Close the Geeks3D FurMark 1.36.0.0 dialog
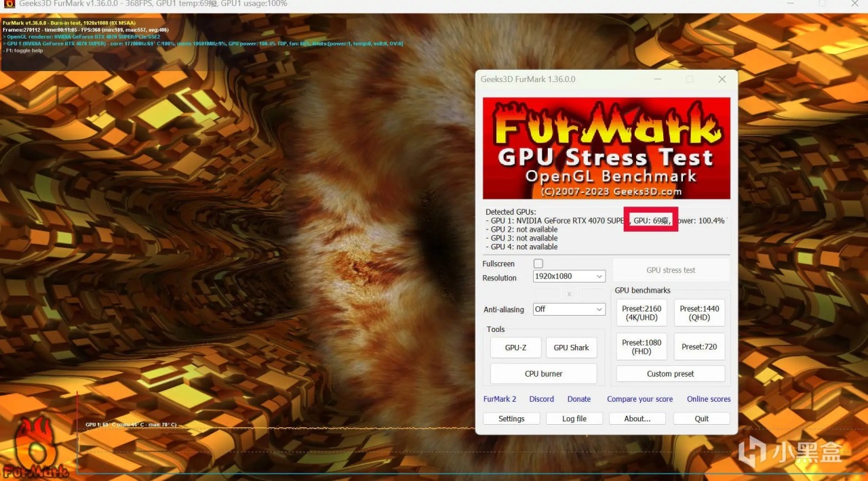 coord(722,79)
